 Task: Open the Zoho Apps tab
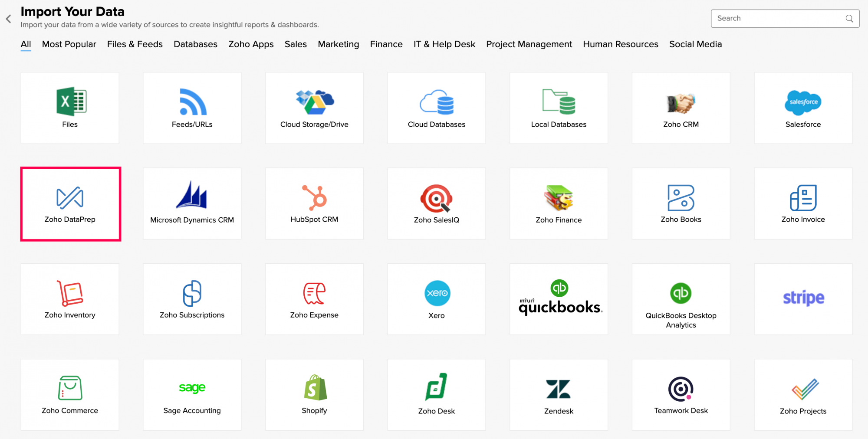[x=251, y=44]
